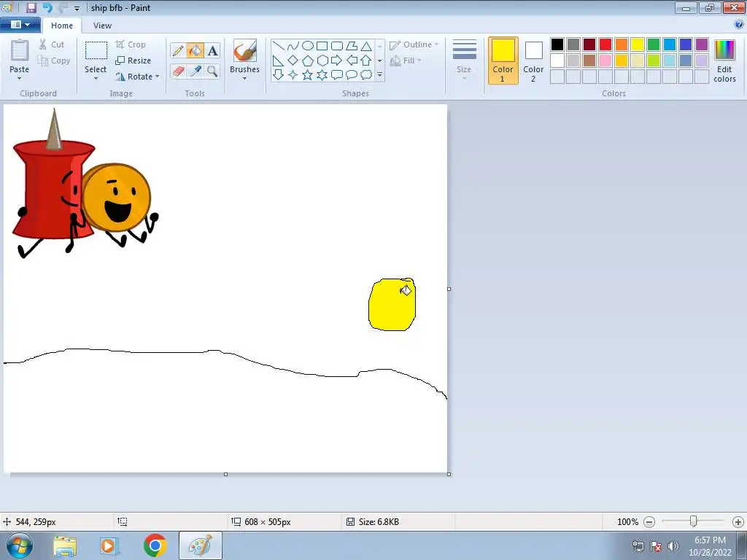The height and width of the screenshot is (560, 747).
Task: Pick the red color swatch
Action: click(605, 44)
